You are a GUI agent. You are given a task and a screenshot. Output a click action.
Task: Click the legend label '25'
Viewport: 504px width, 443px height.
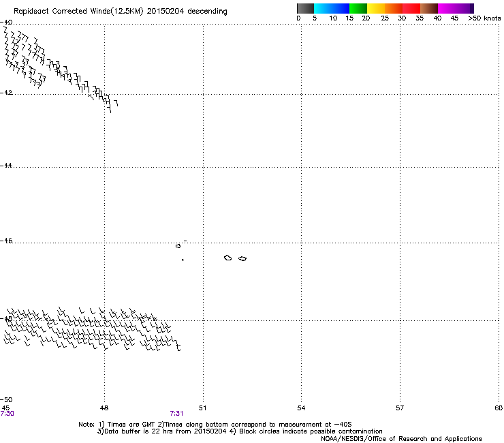(385, 18)
